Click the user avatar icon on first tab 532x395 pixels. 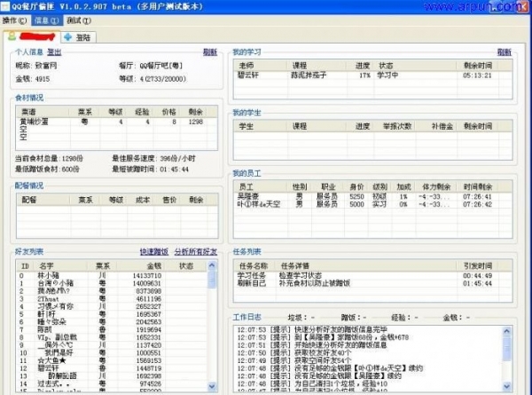[x=12, y=36]
